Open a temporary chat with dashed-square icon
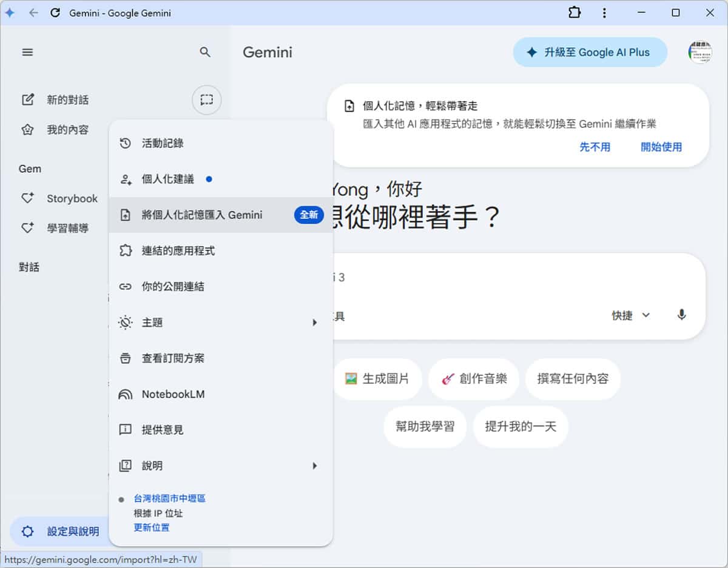Image resolution: width=728 pixels, height=568 pixels. 206,100
